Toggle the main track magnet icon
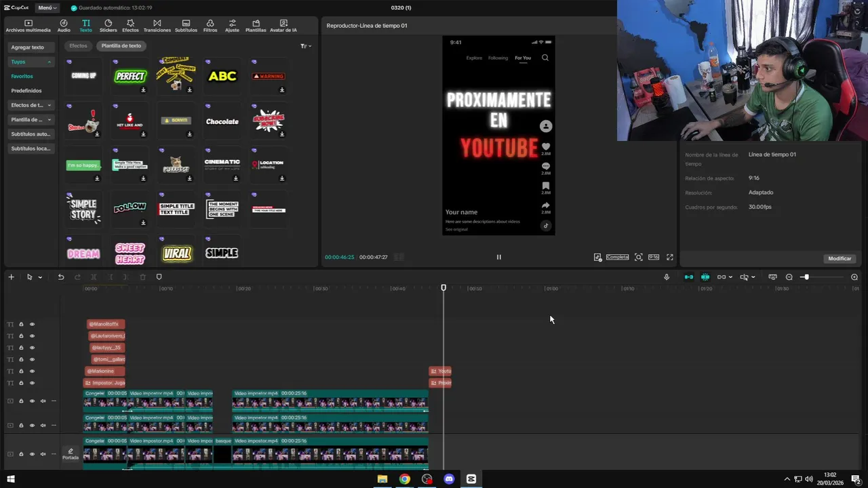 689,277
